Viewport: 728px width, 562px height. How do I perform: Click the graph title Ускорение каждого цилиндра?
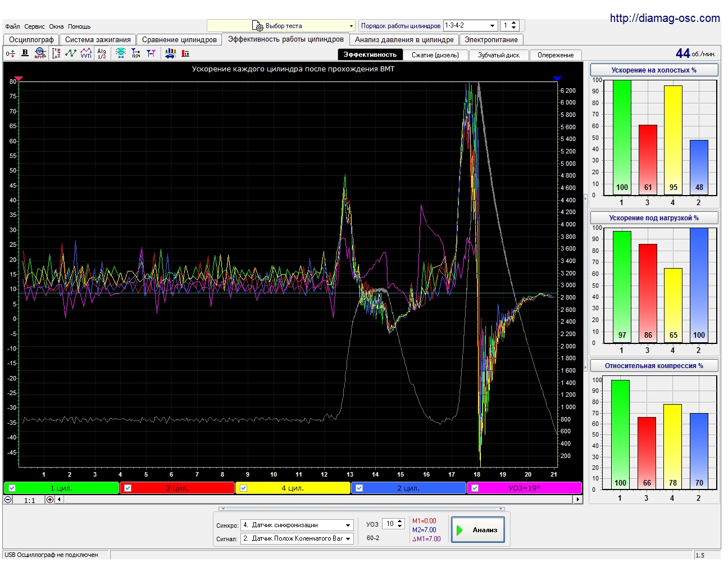(293, 69)
